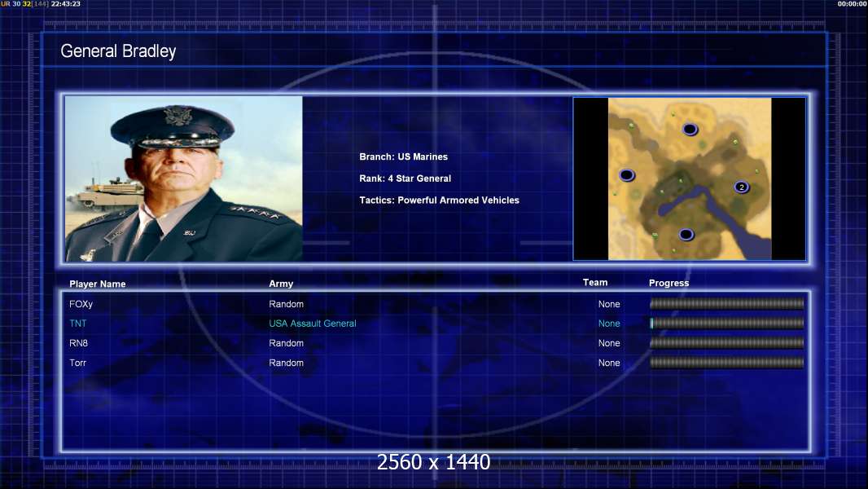The image size is (868, 489).
Task: Click the General Bradley title text
Action: (x=118, y=51)
